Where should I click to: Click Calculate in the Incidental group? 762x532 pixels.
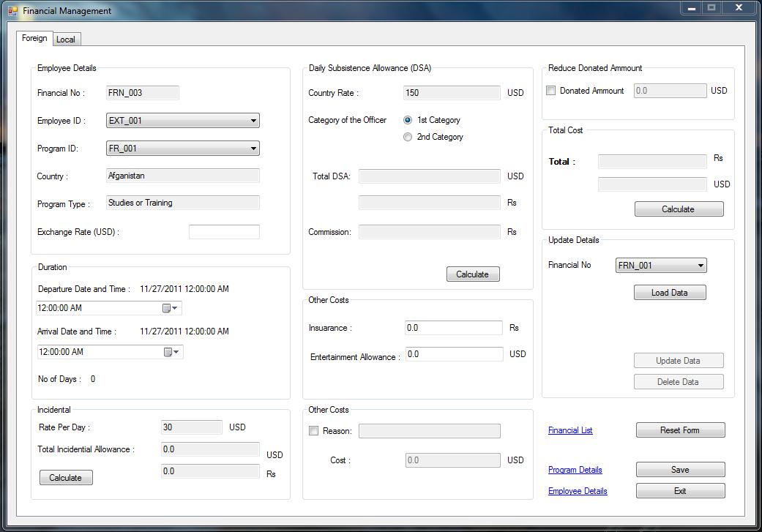point(66,478)
